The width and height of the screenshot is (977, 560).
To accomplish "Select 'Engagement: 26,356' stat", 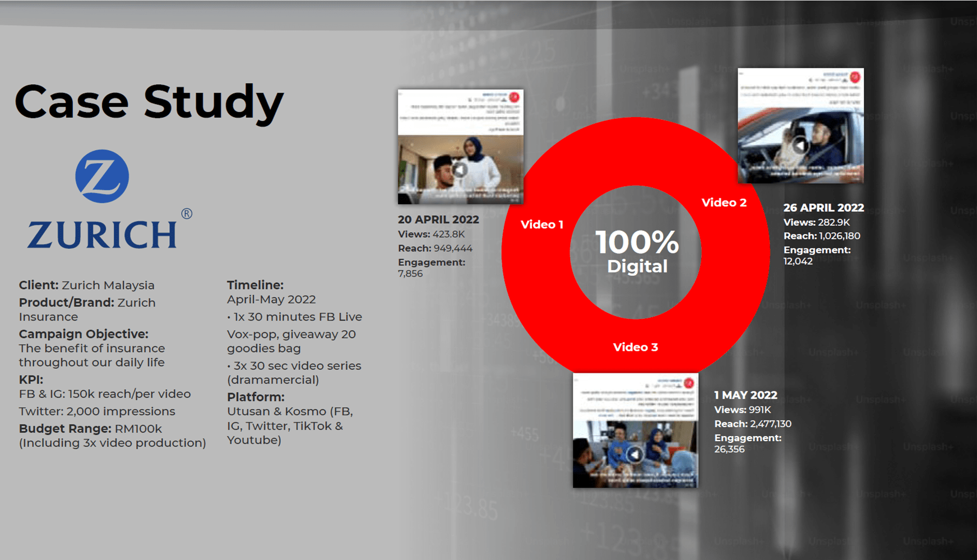I will pyautogui.click(x=748, y=443).
